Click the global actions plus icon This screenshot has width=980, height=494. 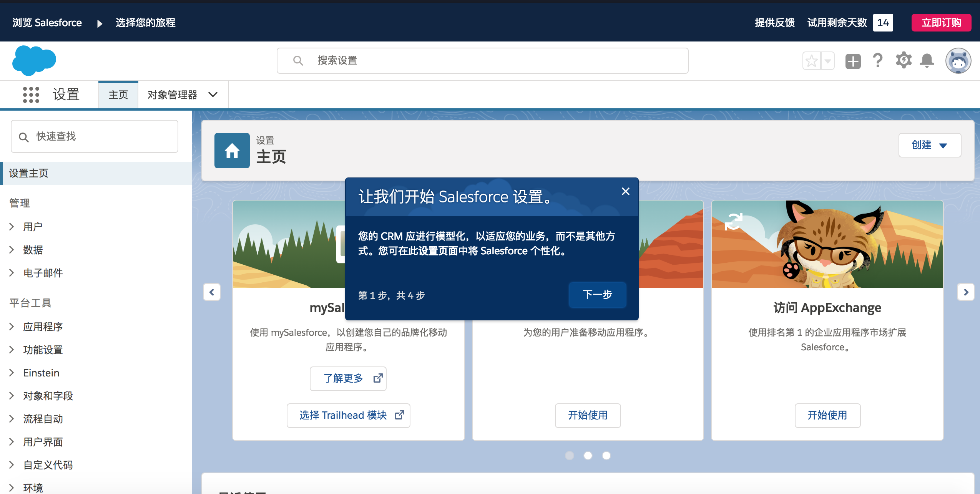pos(853,61)
